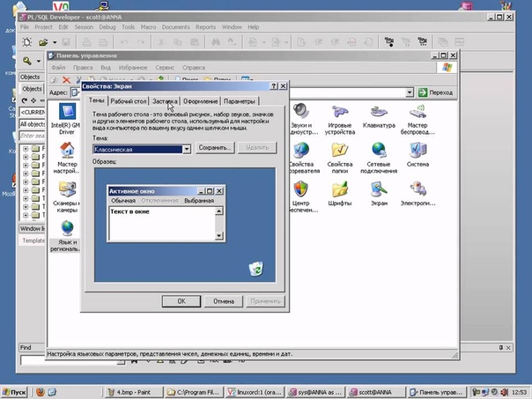The width and height of the screenshot is (532, 399).
Task: Open the Intel(R) GMA Driver icon
Action: 67,115
